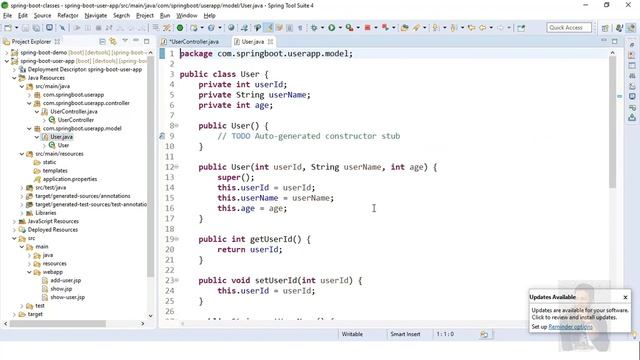640x360 pixels.
Task: Collapse the Java Resources node
Action: [14, 78]
